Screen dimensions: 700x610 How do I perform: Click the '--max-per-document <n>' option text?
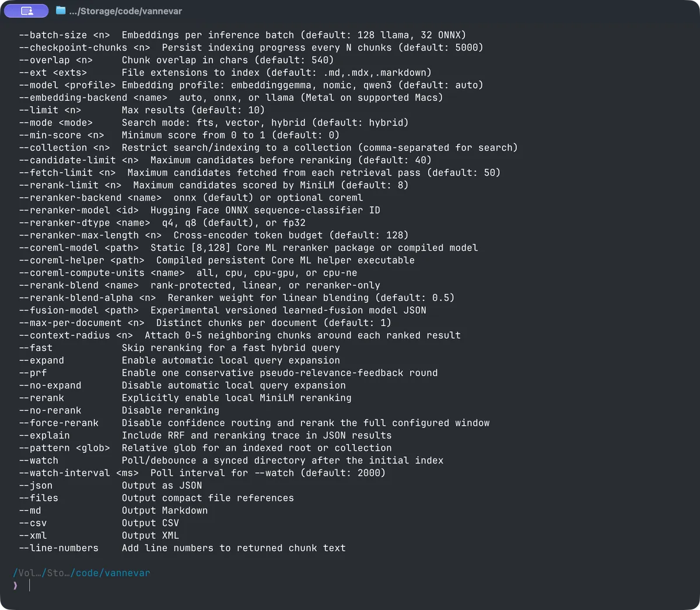(x=81, y=323)
